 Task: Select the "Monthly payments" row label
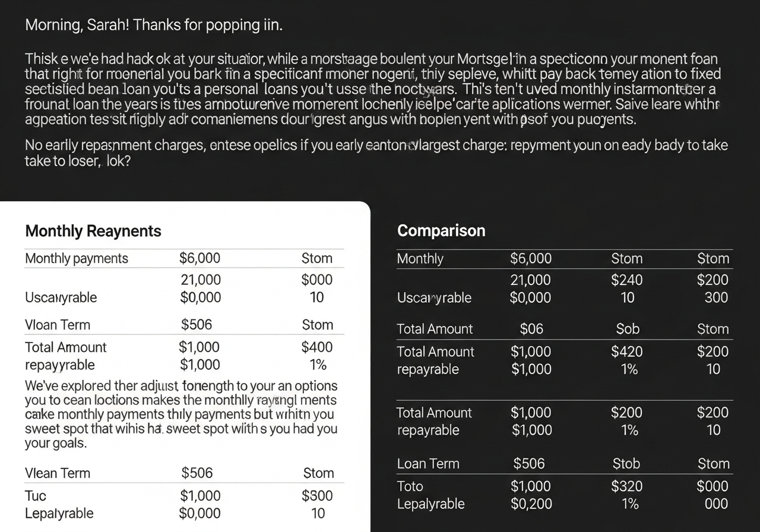click(77, 258)
